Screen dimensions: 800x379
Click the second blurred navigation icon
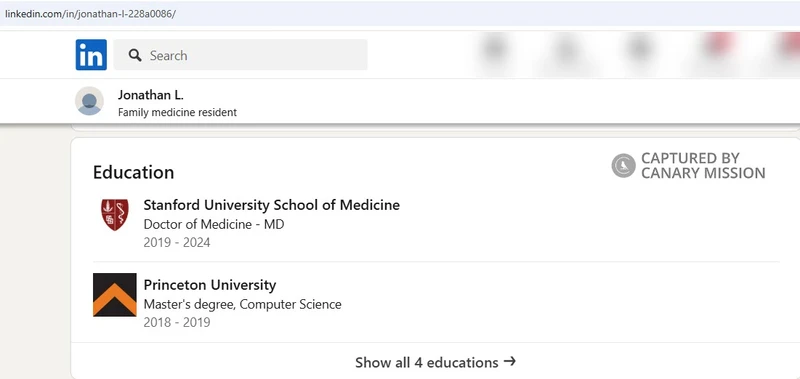565,51
